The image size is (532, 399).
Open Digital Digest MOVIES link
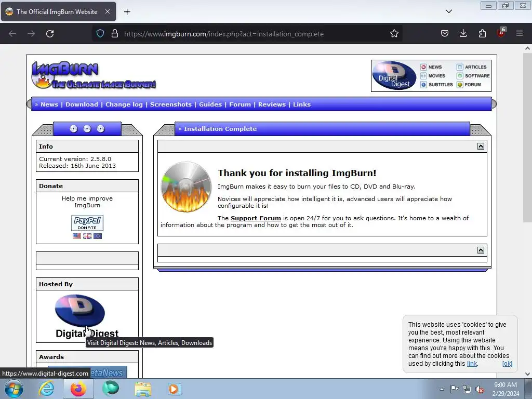(x=433, y=76)
